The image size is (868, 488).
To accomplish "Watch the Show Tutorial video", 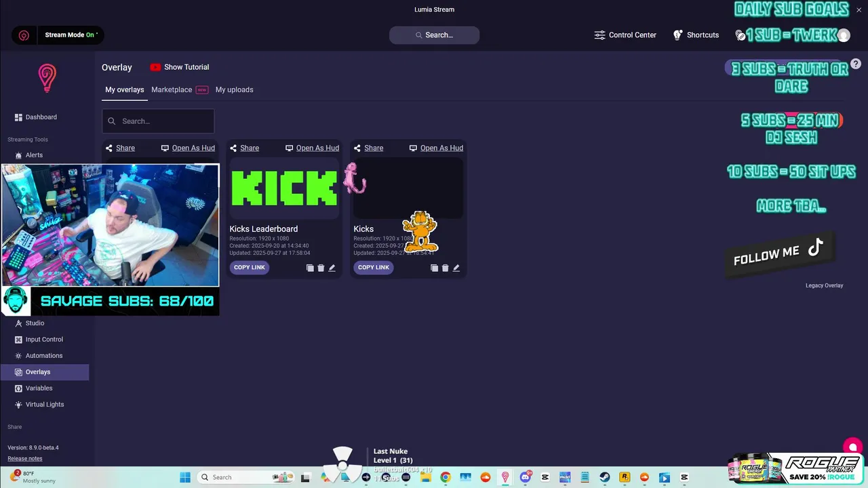I will click(180, 67).
